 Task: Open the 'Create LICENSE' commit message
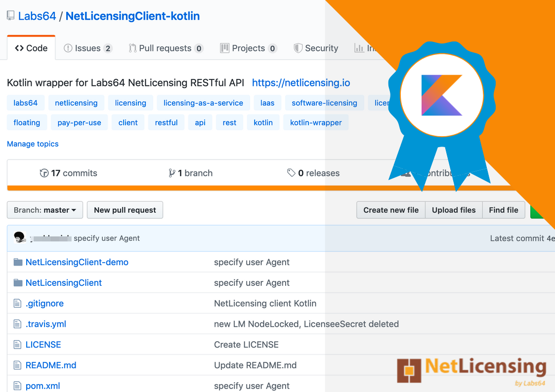pyautogui.click(x=246, y=344)
